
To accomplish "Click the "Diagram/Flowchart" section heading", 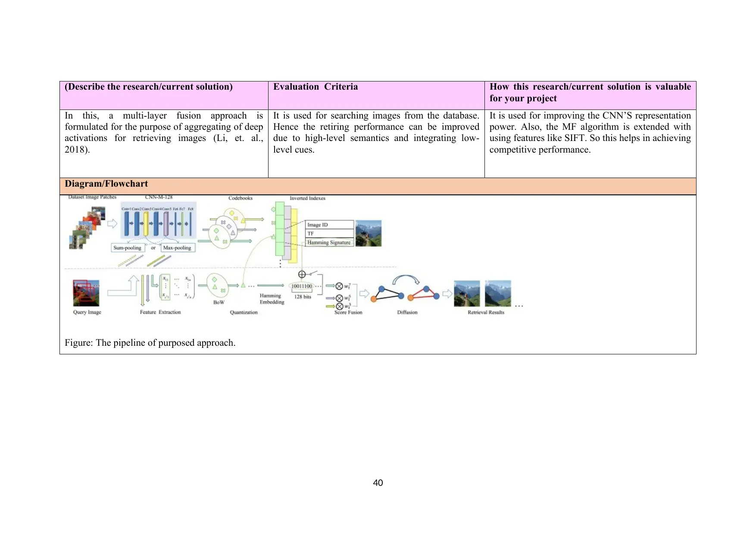I will [106, 184].
